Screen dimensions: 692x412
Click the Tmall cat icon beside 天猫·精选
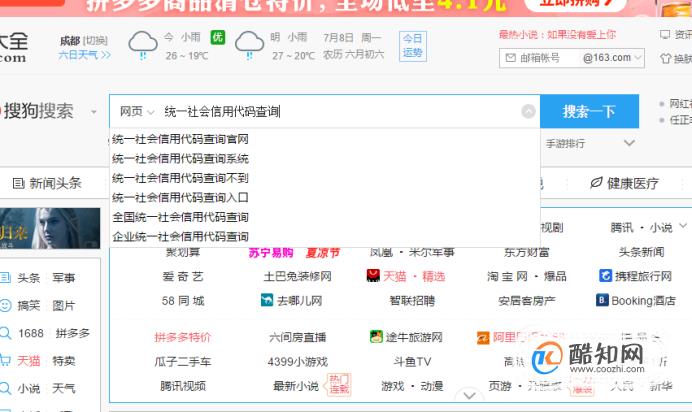[x=373, y=276]
